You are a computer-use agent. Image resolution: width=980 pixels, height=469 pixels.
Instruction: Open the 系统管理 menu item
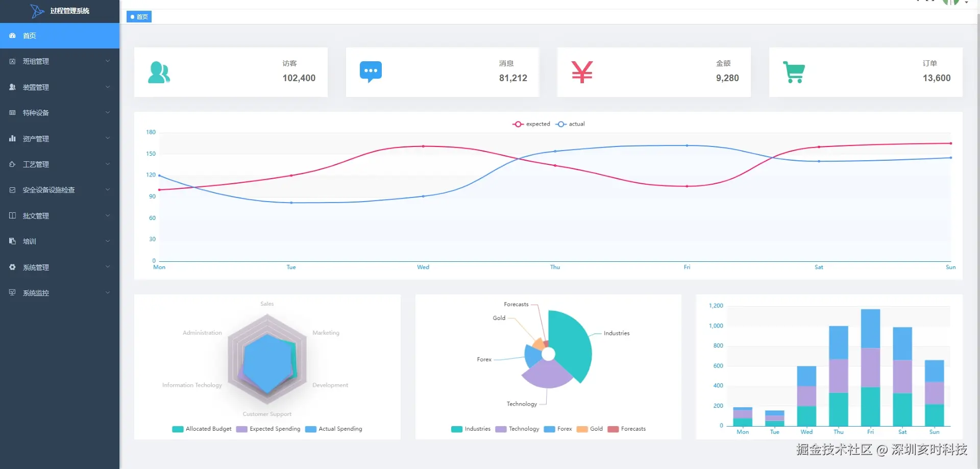coord(60,267)
